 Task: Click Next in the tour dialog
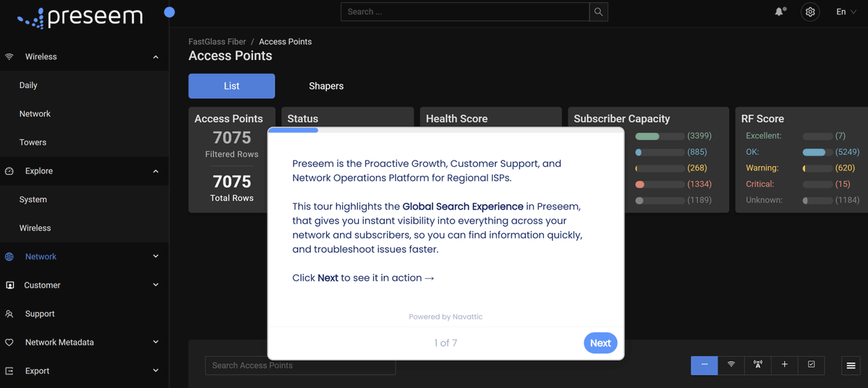point(600,343)
